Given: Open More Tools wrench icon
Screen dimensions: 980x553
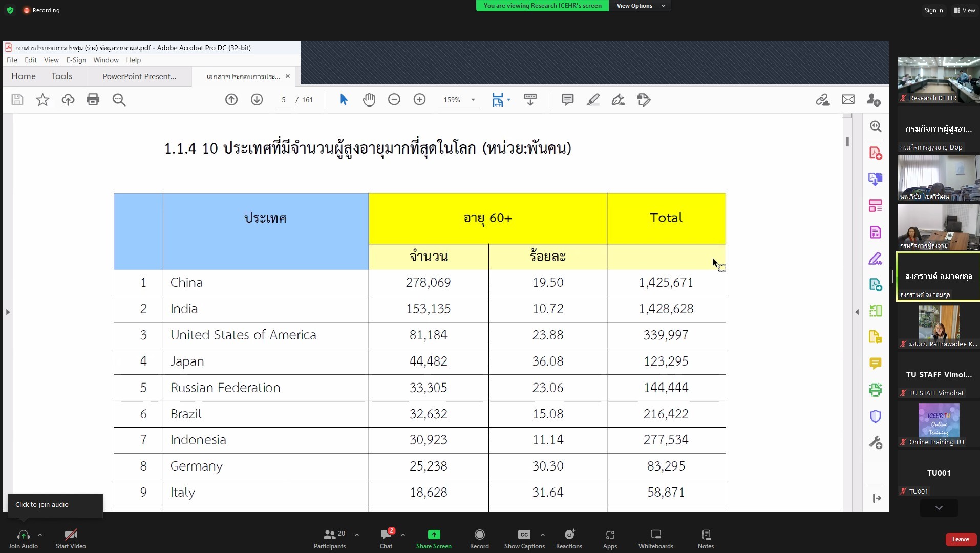Looking at the screenshot, I should (876, 442).
